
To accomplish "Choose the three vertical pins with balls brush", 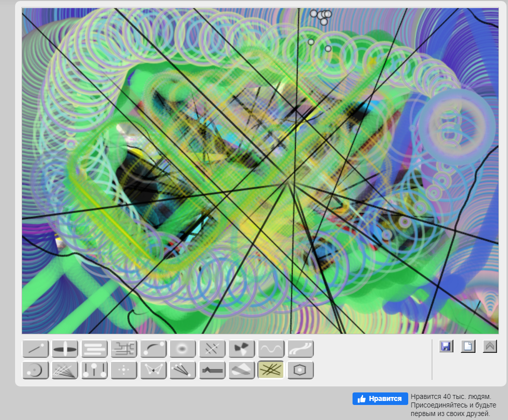I will point(94,370).
